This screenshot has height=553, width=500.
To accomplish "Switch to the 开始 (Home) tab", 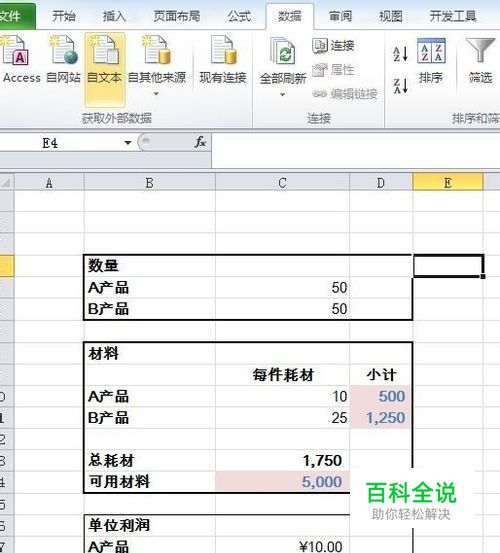I will pyautogui.click(x=63, y=16).
